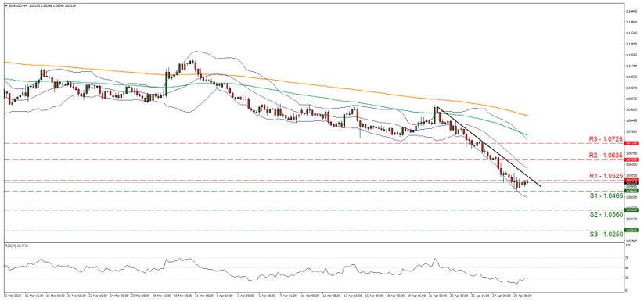
Task: Select the green S2 price tag on axis
Action: pos(631,210)
